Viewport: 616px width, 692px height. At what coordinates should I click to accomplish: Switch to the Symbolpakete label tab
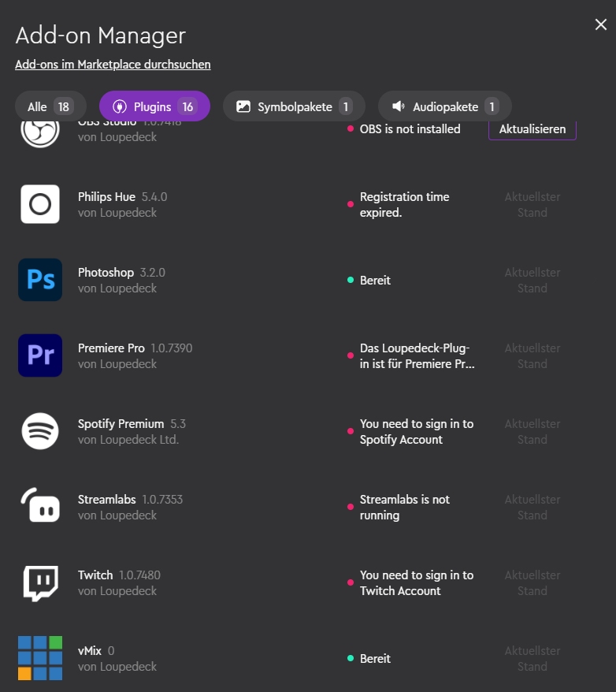295,107
